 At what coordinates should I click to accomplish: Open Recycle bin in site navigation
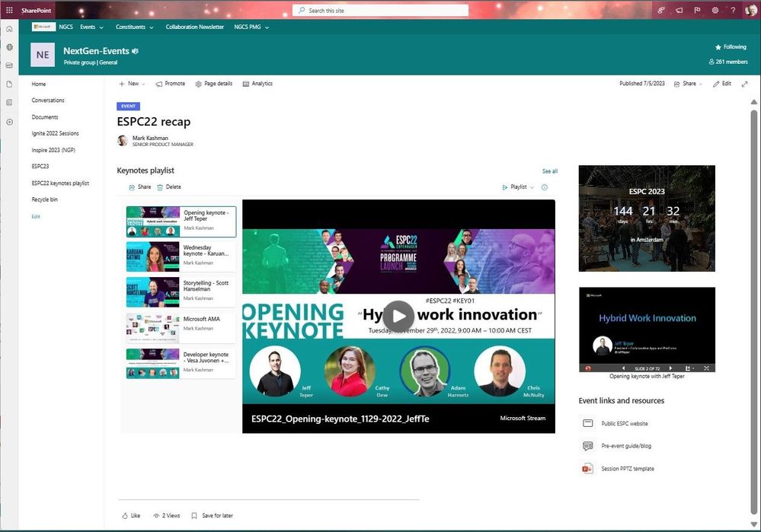click(45, 200)
